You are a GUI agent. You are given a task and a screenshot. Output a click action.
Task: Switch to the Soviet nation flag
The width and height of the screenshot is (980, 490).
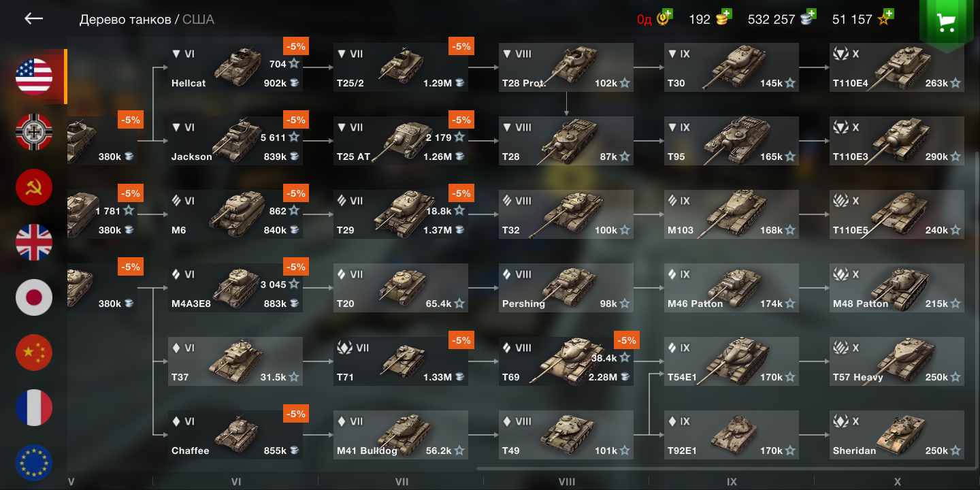34,186
